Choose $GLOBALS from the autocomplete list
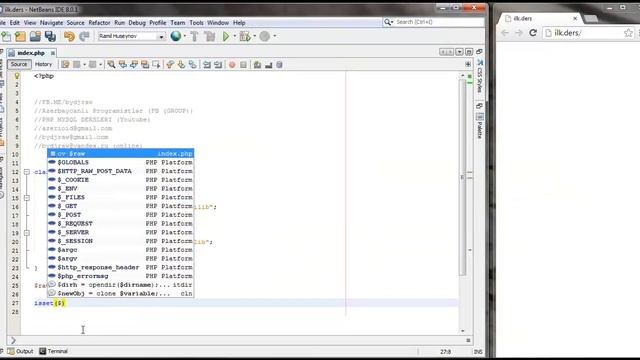 pyautogui.click(x=120, y=162)
